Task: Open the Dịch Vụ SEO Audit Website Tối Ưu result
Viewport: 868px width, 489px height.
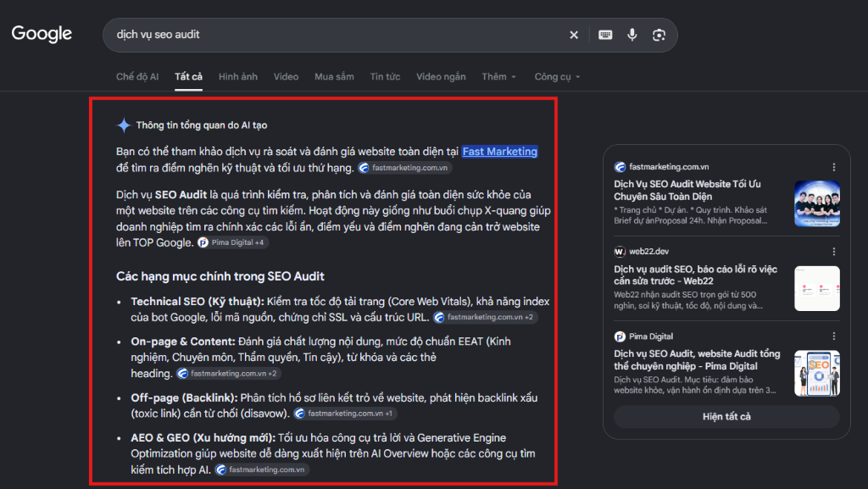Action: click(687, 191)
